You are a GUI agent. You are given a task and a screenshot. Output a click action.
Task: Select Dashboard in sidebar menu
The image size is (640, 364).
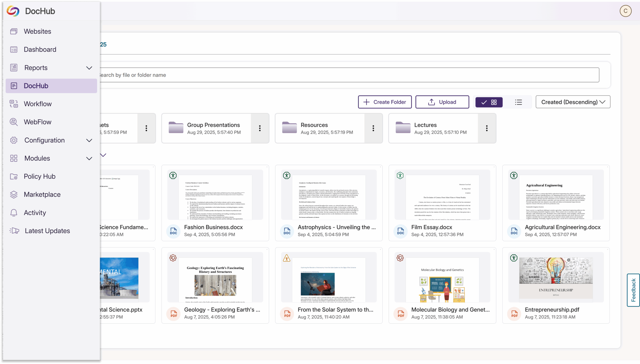point(40,49)
